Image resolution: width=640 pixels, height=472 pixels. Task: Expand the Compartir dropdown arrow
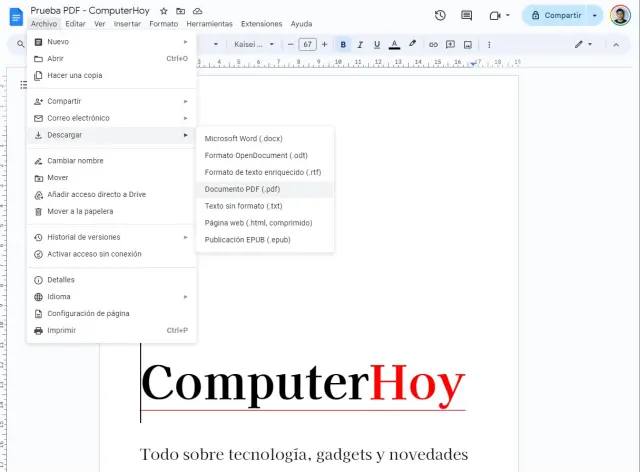point(596,15)
